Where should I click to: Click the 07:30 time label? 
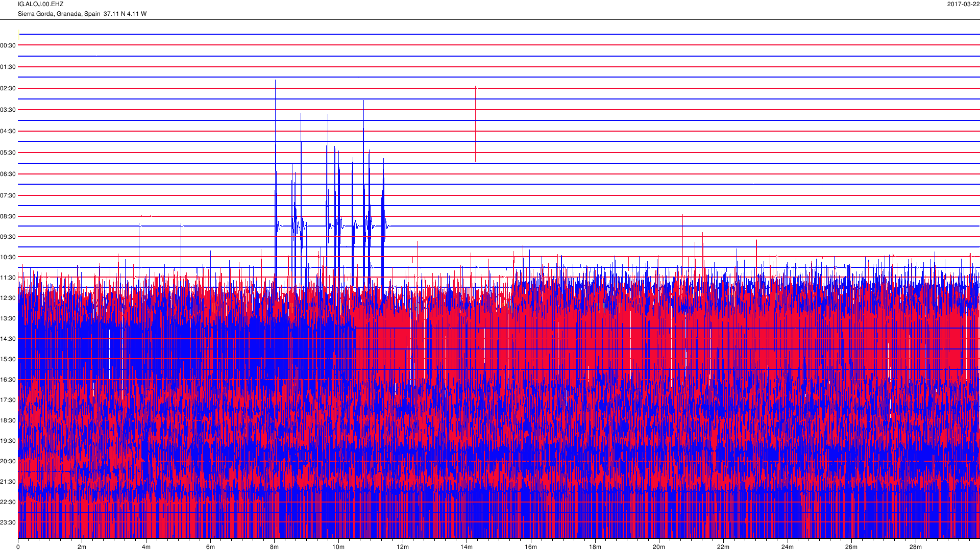pos(8,195)
